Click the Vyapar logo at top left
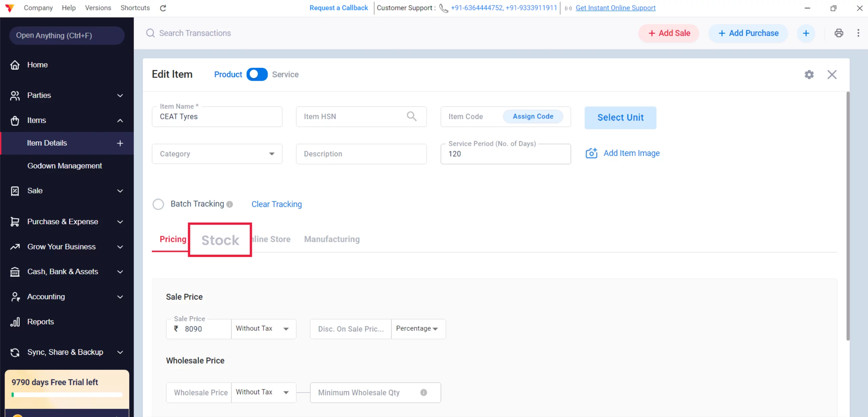The width and height of the screenshot is (868, 417). point(9,7)
